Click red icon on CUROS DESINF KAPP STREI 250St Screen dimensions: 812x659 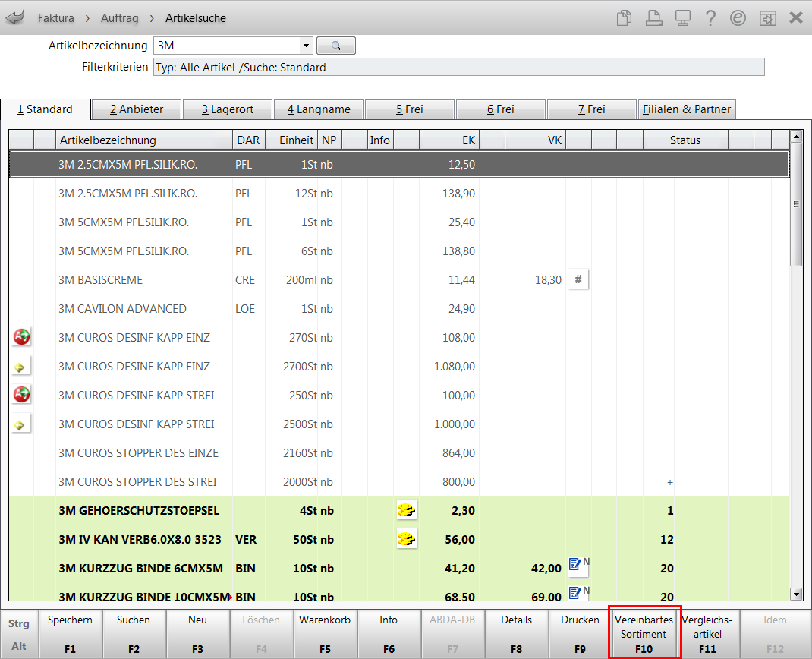pyautogui.click(x=21, y=395)
